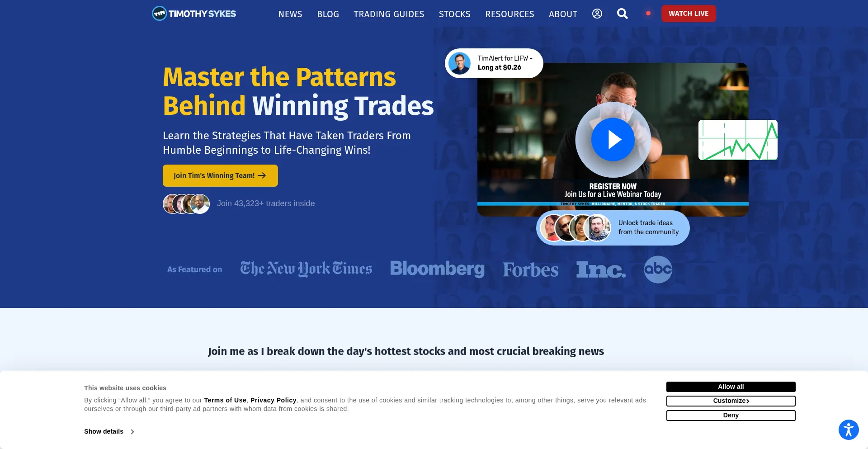Image resolution: width=868 pixels, height=449 pixels.
Task: Expand Show details in cookie banner
Action: 109,431
